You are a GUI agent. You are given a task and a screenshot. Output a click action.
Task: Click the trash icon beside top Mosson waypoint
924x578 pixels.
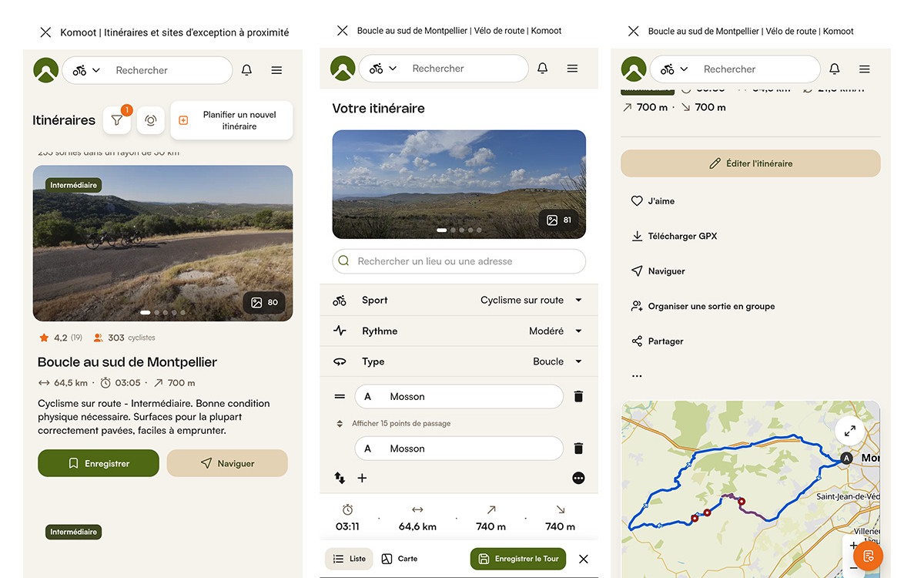pos(578,397)
